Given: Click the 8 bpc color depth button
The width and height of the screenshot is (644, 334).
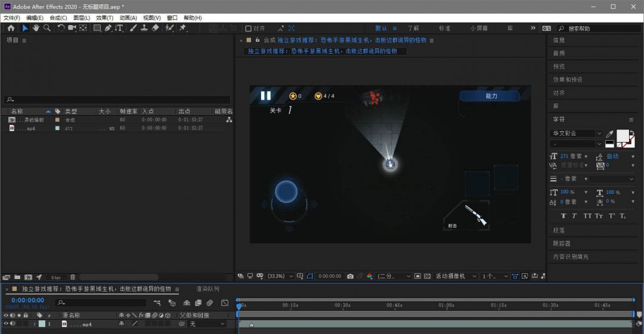Looking at the screenshot, I should pyautogui.click(x=55, y=277).
